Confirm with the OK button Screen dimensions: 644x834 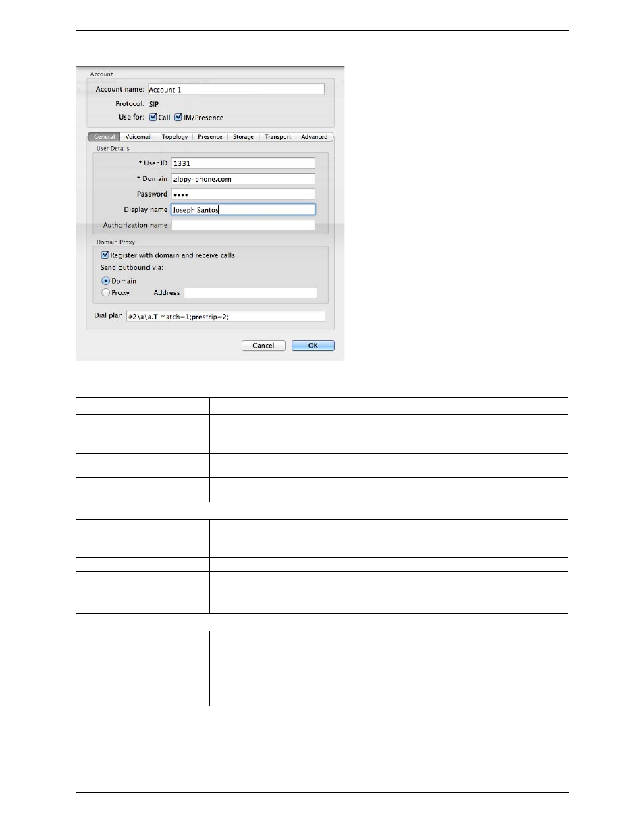tap(313, 345)
